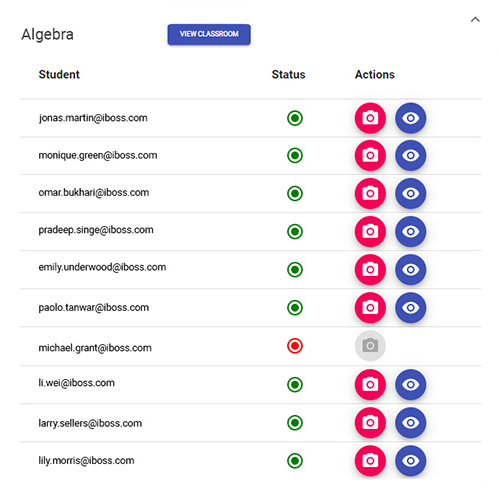This screenshot has height=489, width=501.
Task: Capture screenshot of monique.green student
Action: pyautogui.click(x=370, y=155)
